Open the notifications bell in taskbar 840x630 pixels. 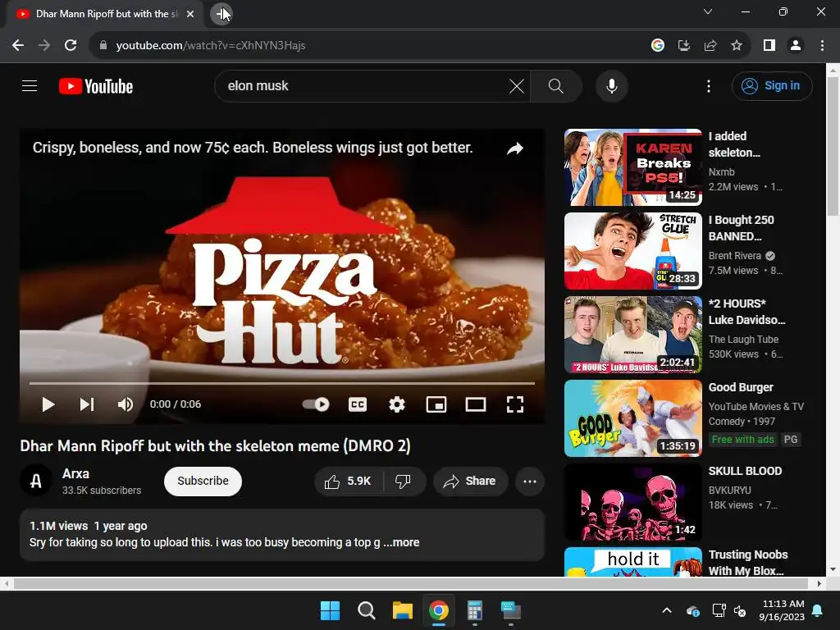(x=818, y=610)
